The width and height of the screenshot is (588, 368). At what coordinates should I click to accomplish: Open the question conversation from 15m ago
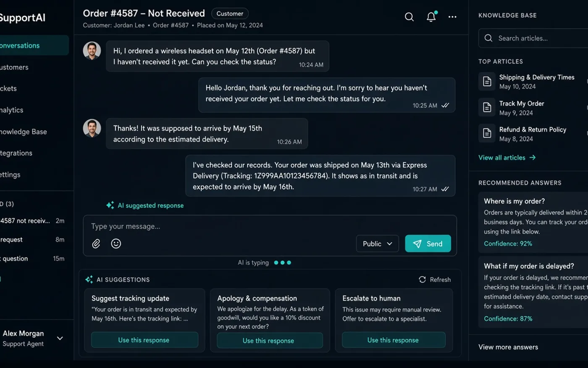[33, 259]
